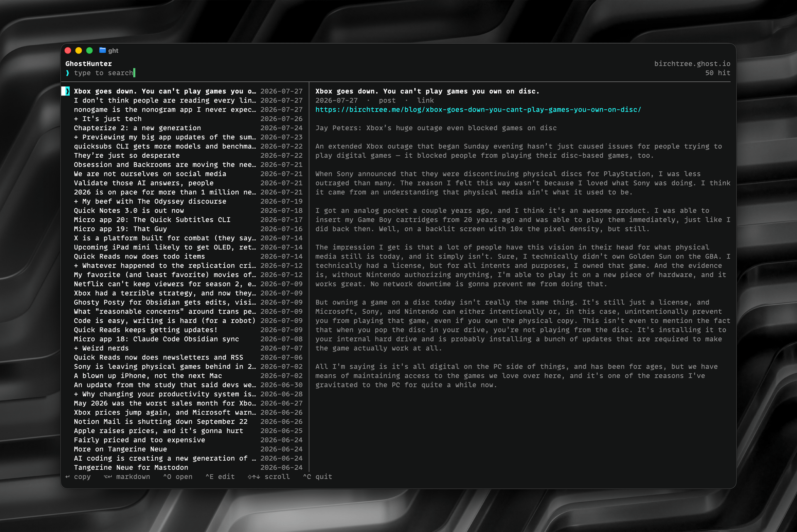This screenshot has width=797, height=532.
Task: Open the birchtree.me xbox-goes-down blog URL
Action: click(x=478, y=110)
